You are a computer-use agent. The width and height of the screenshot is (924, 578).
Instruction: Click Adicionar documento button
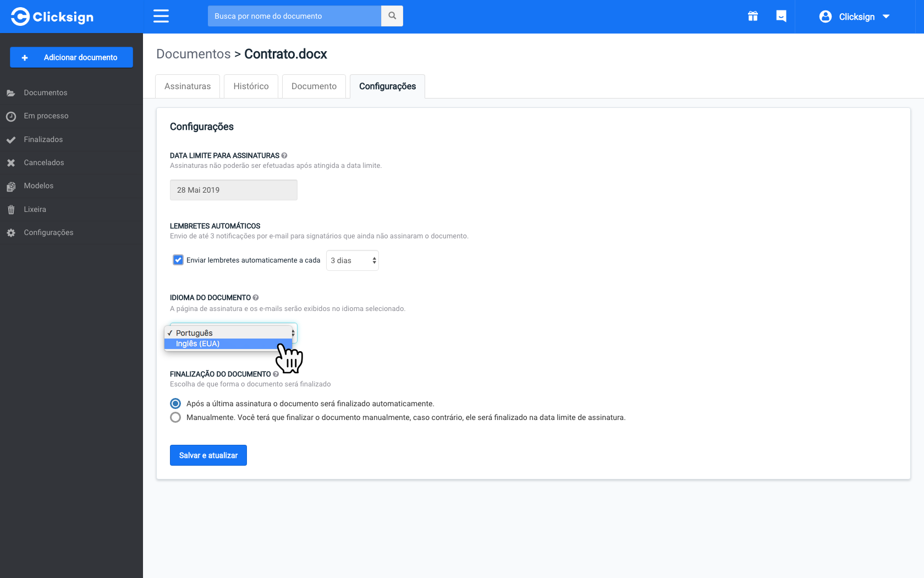(71, 57)
